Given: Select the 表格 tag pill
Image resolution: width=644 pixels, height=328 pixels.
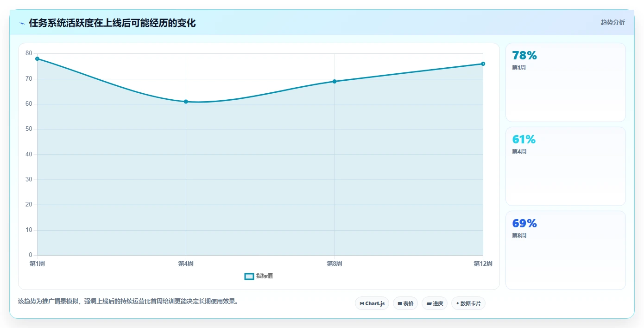Looking at the screenshot, I should (x=405, y=303).
